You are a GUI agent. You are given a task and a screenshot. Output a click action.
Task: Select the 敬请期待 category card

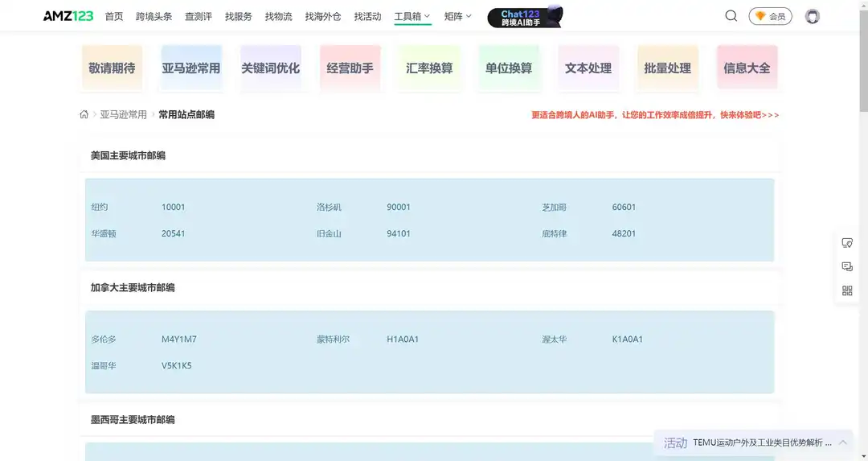(112, 68)
